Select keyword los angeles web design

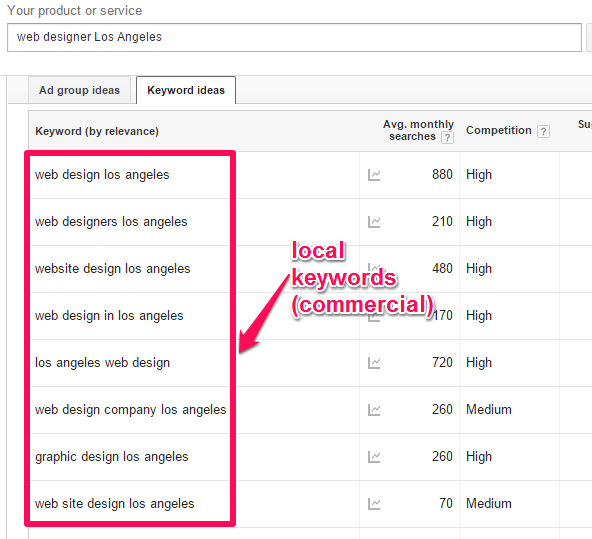click(x=102, y=363)
